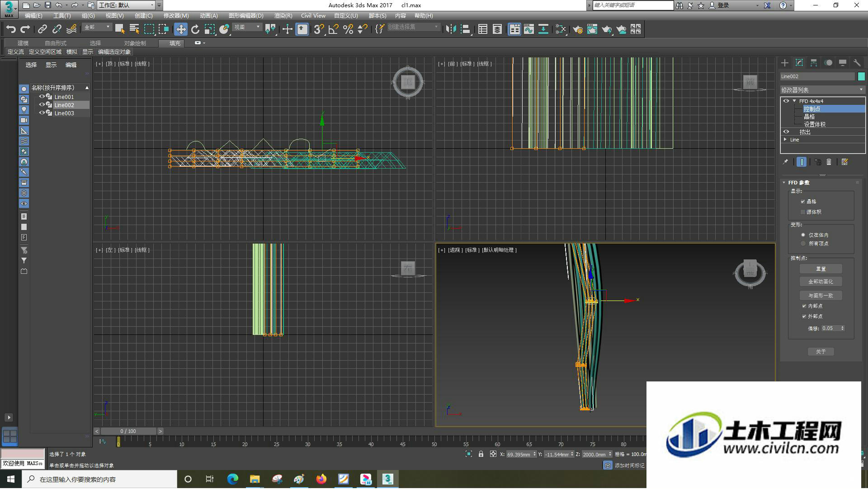Collapse the FFD 参数 rollout
The width and height of the screenshot is (868, 489).
pyautogui.click(x=784, y=183)
